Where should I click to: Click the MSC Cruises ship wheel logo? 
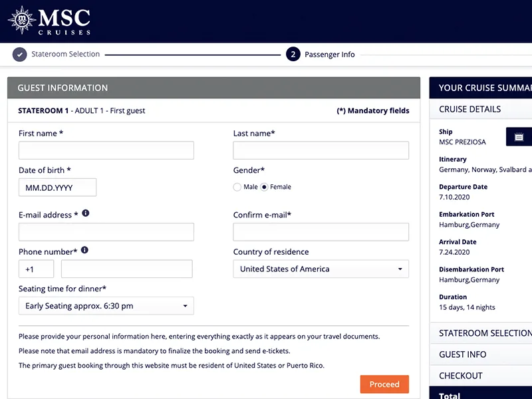pyautogui.click(x=21, y=19)
